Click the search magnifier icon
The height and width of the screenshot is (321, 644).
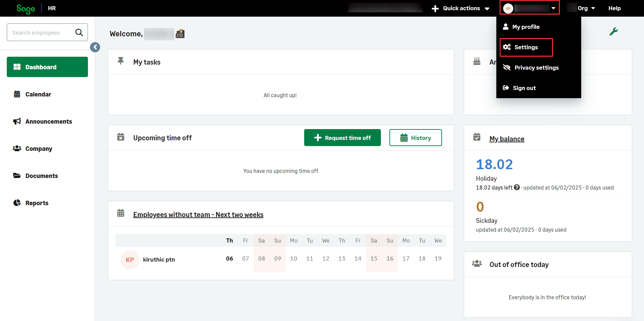pyautogui.click(x=79, y=32)
